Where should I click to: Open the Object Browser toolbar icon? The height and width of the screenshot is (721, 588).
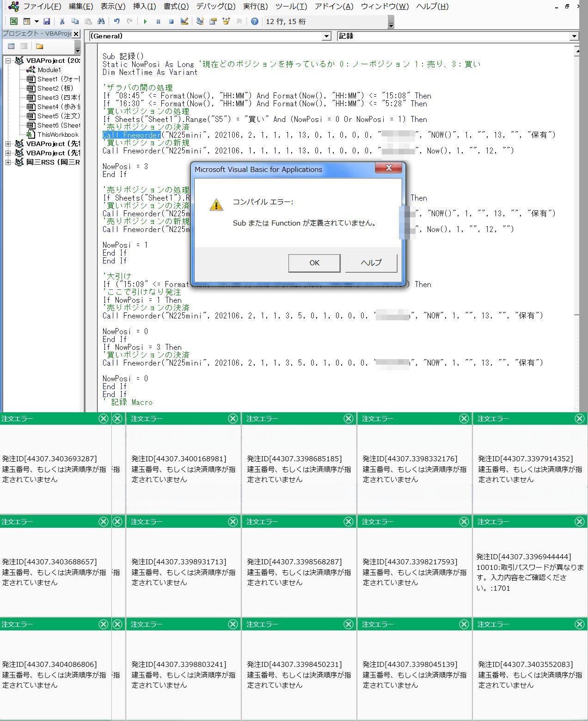pos(226,21)
